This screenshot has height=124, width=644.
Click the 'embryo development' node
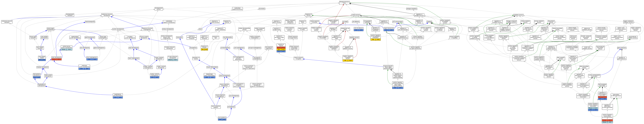pos(168,29)
